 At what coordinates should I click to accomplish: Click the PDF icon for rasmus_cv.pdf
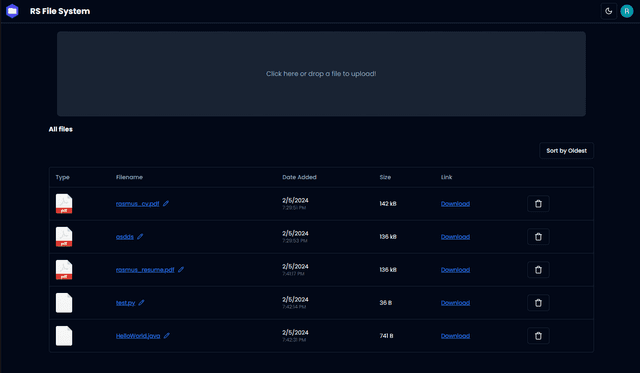[64, 204]
